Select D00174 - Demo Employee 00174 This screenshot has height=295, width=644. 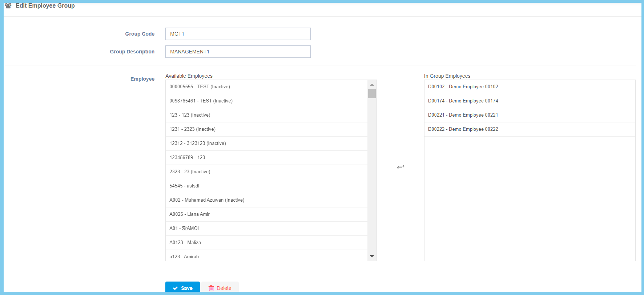click(529, 101)
